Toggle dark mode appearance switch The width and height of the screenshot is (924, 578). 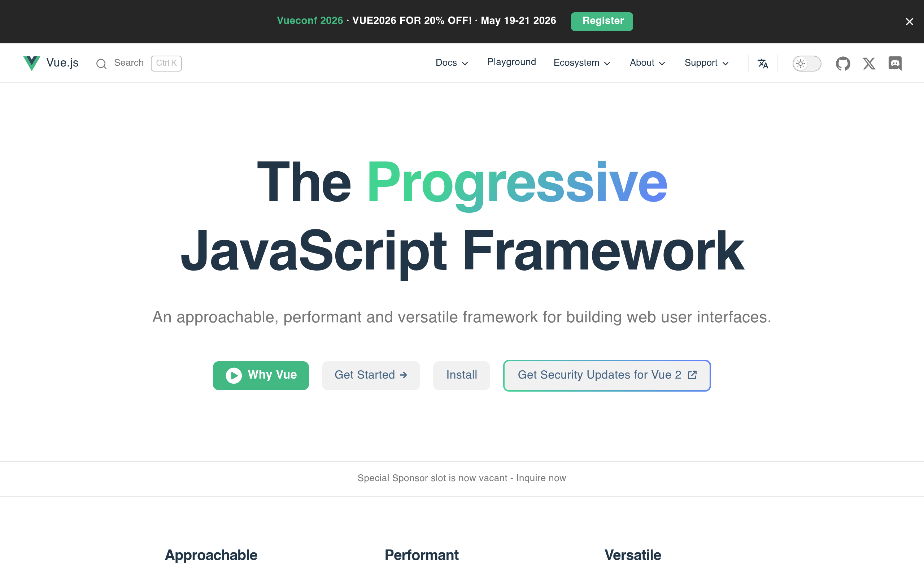[x=806, y=64]
